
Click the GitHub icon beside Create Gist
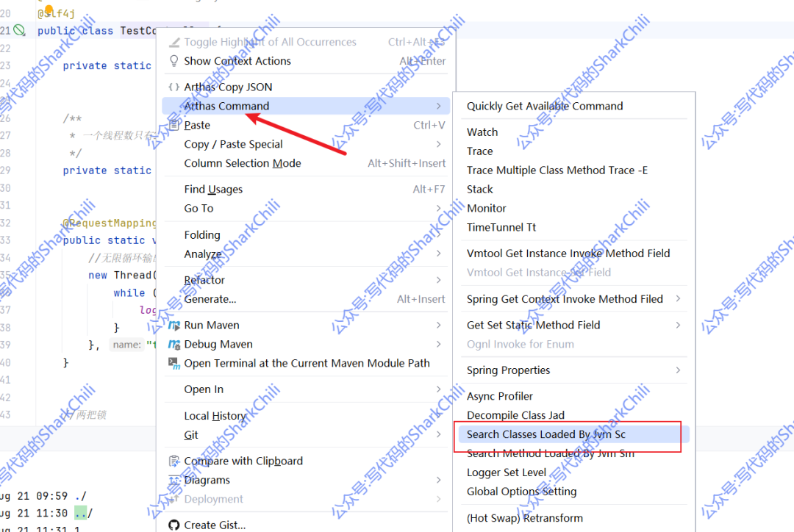pos(174,525)
